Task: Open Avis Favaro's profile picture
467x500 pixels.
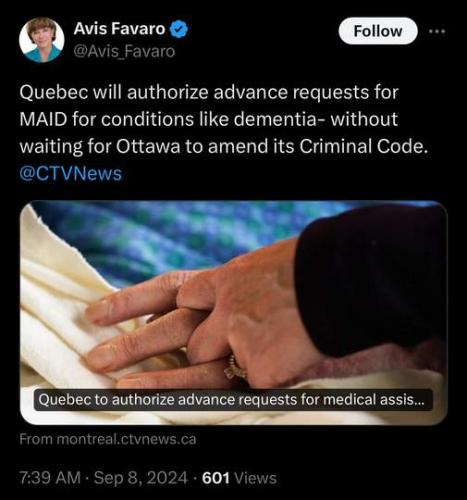Action: coord(41,40)
